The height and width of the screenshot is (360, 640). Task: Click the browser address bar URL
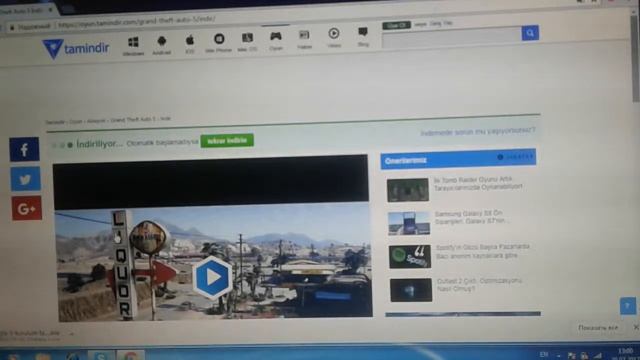point(136,22)
